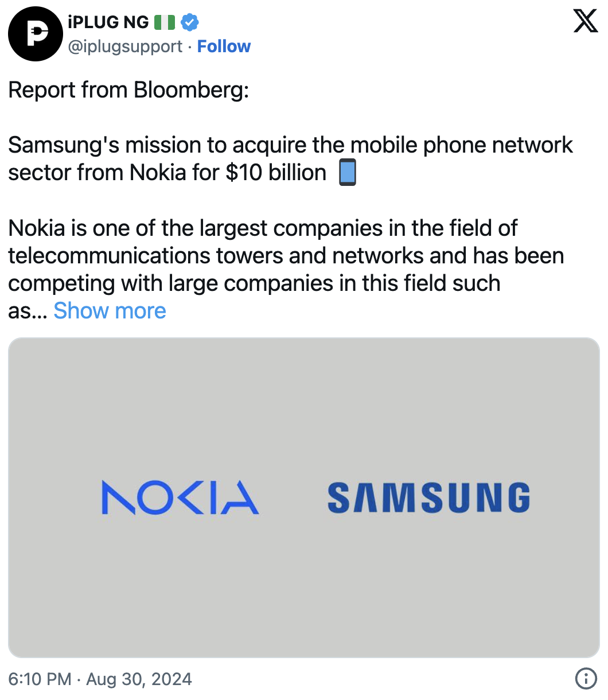Click the 'Report from Bloomberg:' line
This screenshot has width=608, height=700.
(x=128, y=90)
